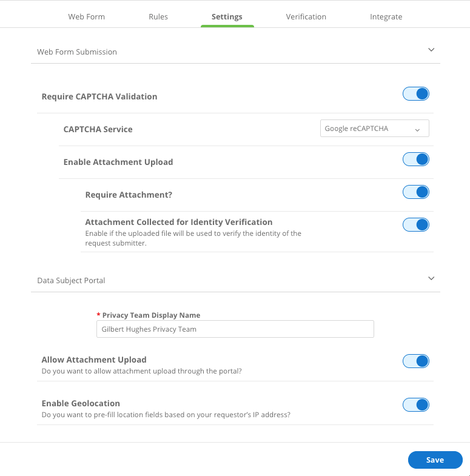Open the Integrate tab
This screenshot has width=470, height=476.
386,17
